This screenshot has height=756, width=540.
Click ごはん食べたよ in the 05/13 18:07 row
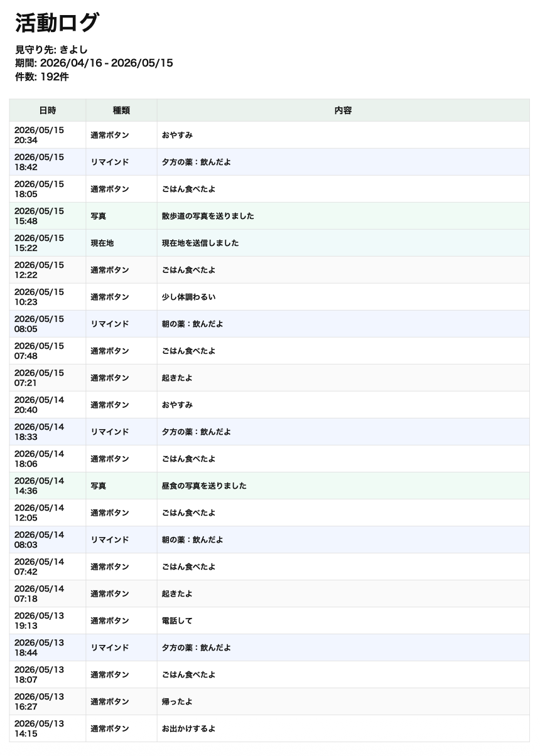(x=189, y=674)
